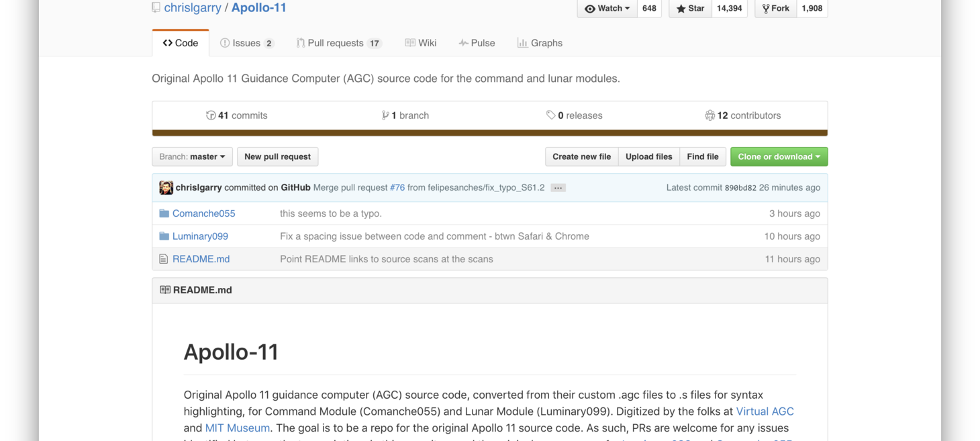Open the chrislgarry commit author link

point(199,188)
